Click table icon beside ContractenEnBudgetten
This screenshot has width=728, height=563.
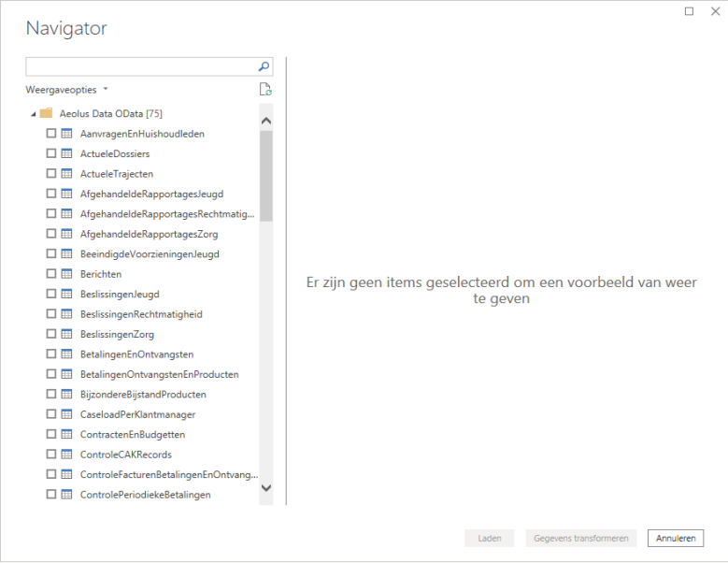click(x=67, y=434)
